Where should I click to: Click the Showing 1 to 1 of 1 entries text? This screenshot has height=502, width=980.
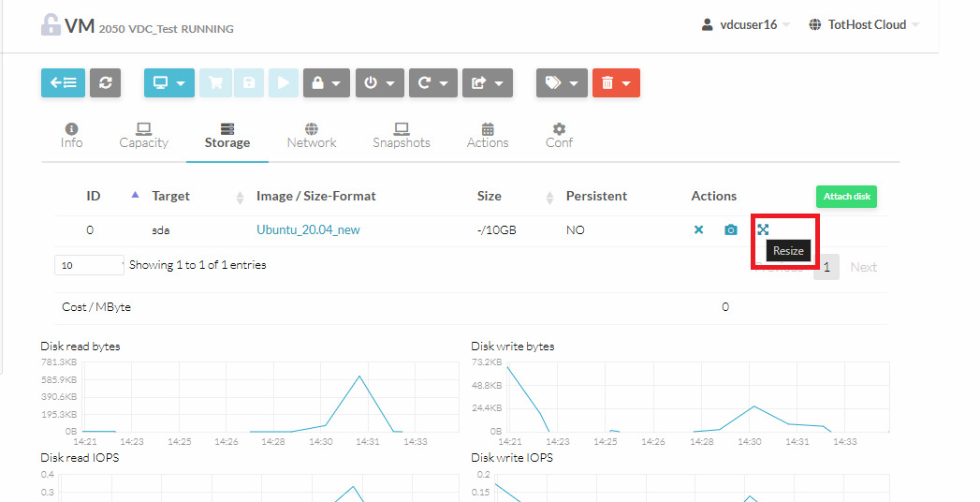click(197, 265)
